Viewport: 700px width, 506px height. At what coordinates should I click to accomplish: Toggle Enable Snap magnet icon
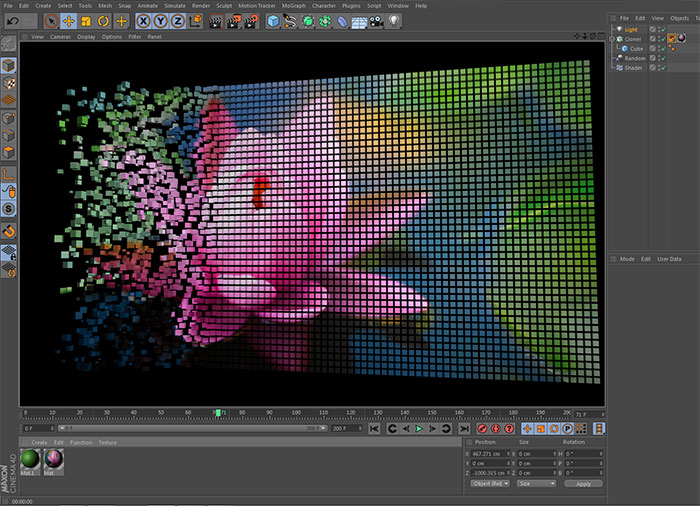[8, 231]
